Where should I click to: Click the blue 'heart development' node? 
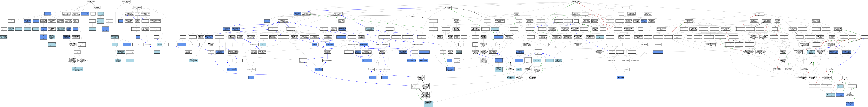(x=364, y=45)
